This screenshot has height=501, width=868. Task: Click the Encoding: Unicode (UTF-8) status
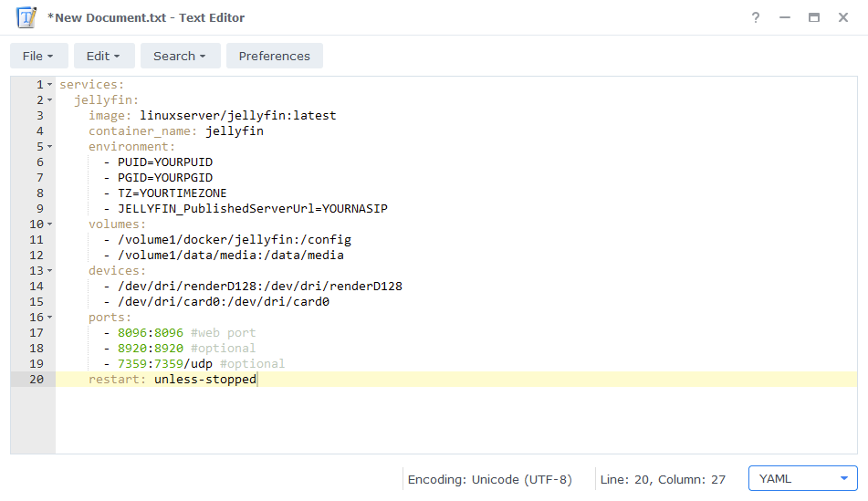[490, 479]
